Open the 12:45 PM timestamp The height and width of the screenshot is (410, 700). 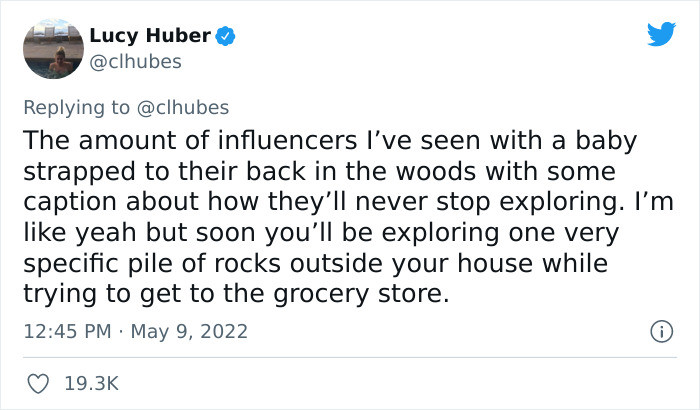(67, 331)
